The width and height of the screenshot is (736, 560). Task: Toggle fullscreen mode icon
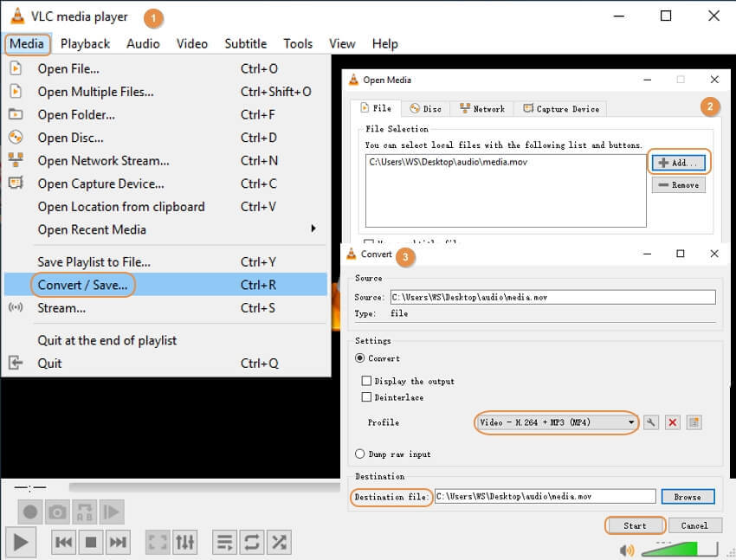(x=158, y=543)
